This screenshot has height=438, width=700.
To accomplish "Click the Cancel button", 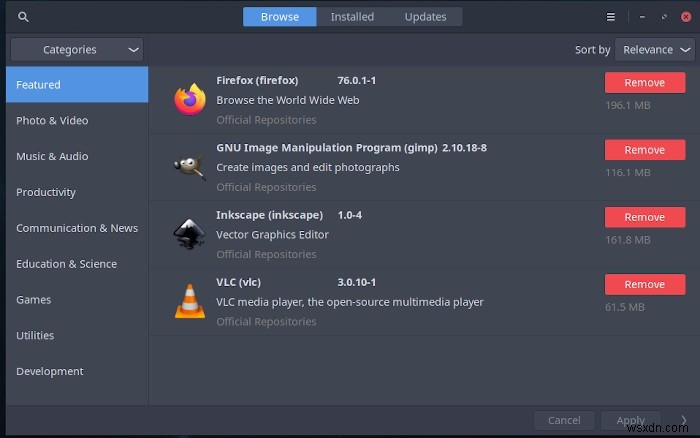I will click(x=564, y=420).
